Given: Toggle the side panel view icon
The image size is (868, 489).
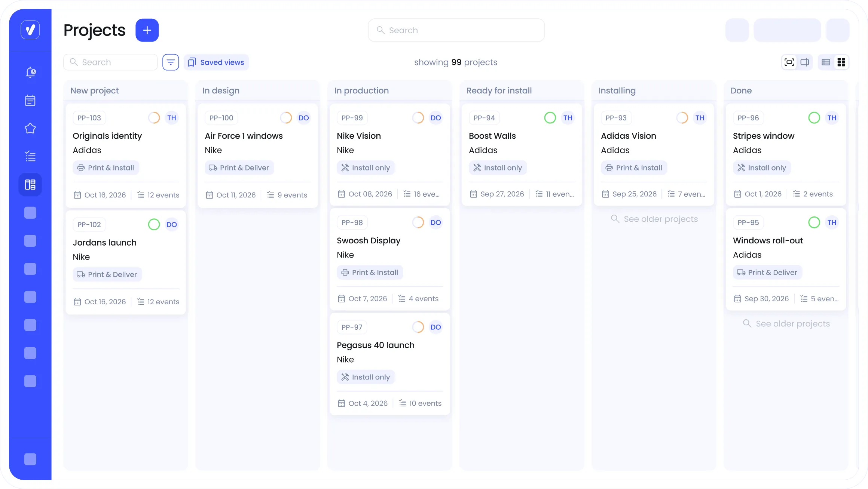Looking at the screenshot, I should [x=805, y=62].
